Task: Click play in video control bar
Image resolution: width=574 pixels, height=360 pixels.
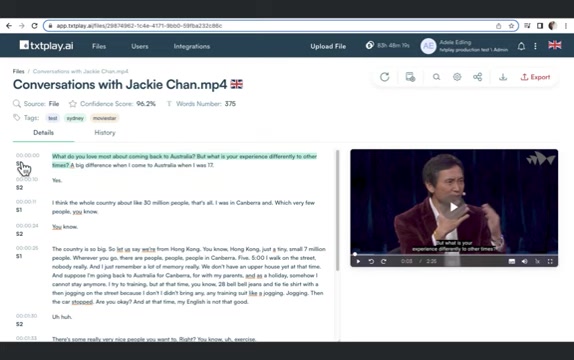Action: [358, 261]
